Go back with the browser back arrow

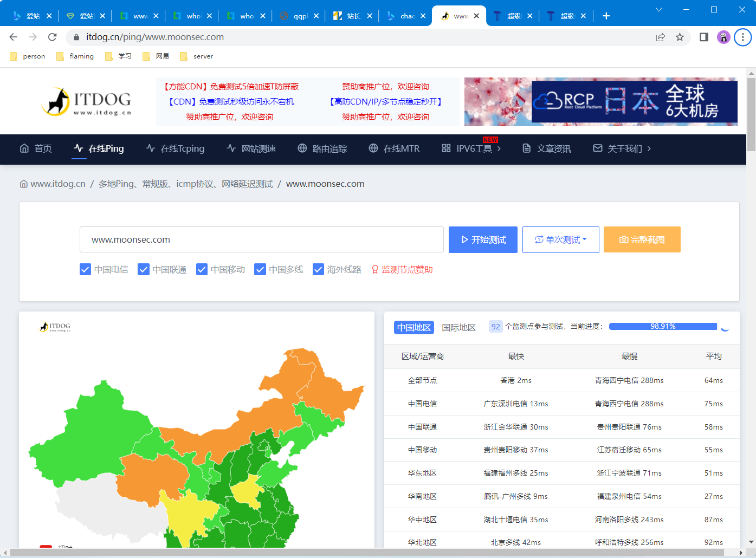[14, 37]
